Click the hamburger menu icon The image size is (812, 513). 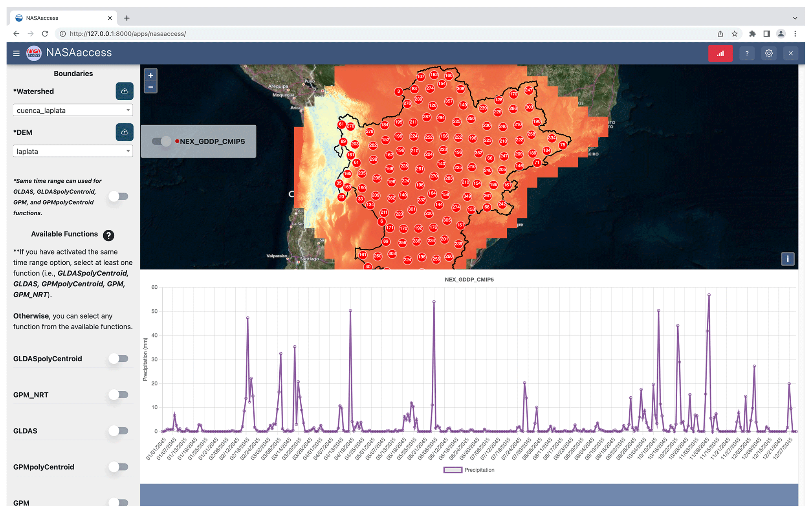pyautogui.click(x=16, y=53)
